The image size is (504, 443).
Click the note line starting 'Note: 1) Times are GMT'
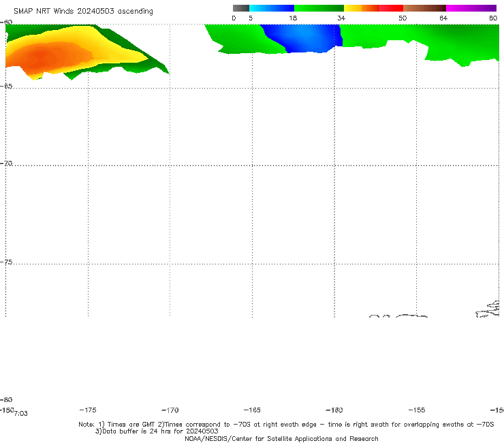pos(286,425)
